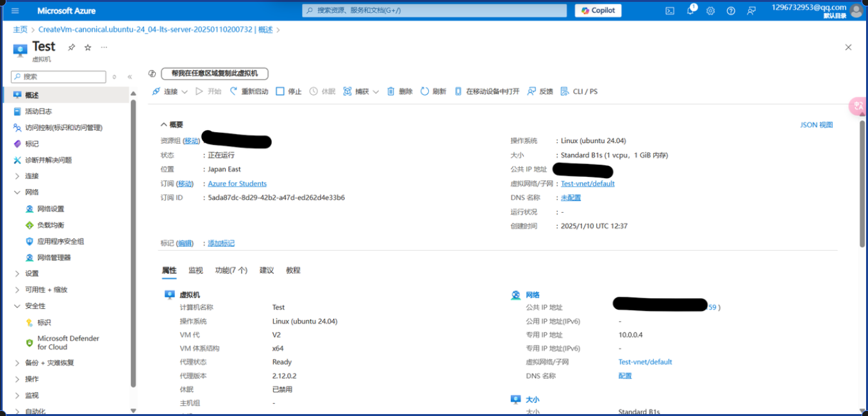Open JSON view (JSON 视图) link
Viewport: 868px width, 416px height.
click(x=817, y=125)
